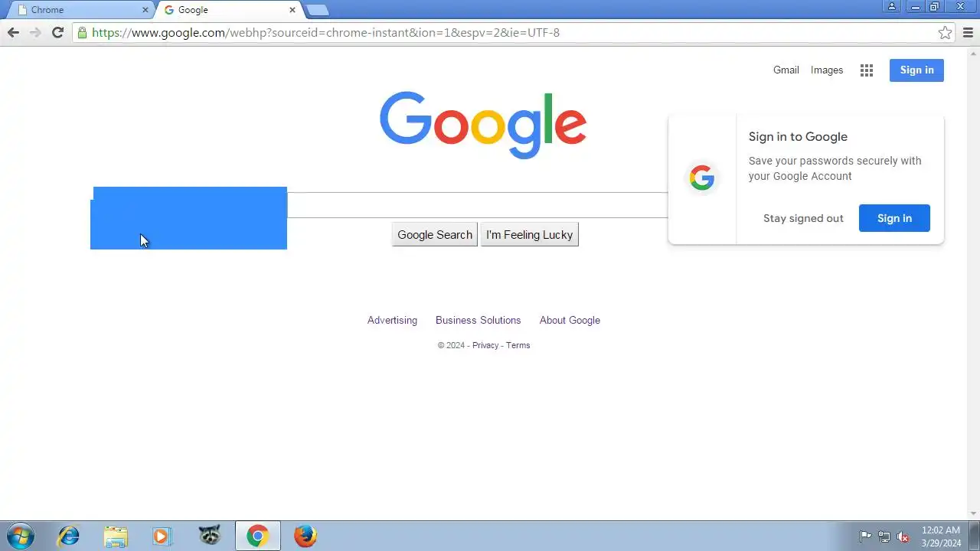Open the Gmail link
The image size is (980, 551).
click(786, 70)
